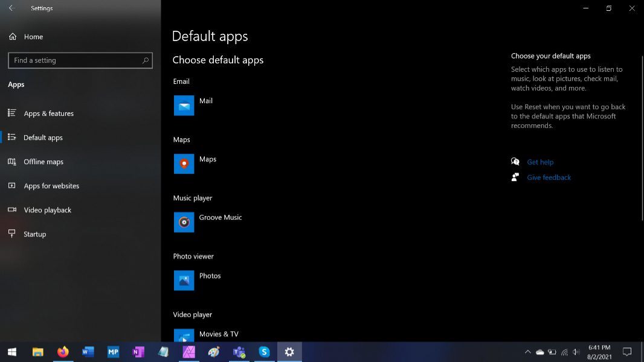The height and width of the screenshot is (362, 644).
Task: Click the battery tray icon
Action: (552, 352)
